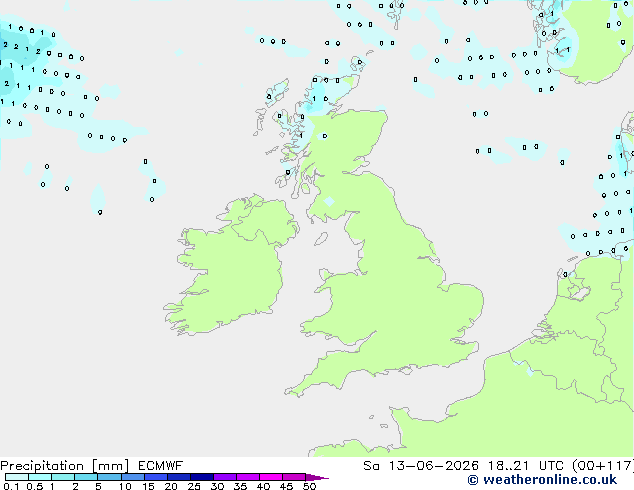Select the 1–2 mm legend swatch
This screenshot has width=634, height=490.
point(63,477)
